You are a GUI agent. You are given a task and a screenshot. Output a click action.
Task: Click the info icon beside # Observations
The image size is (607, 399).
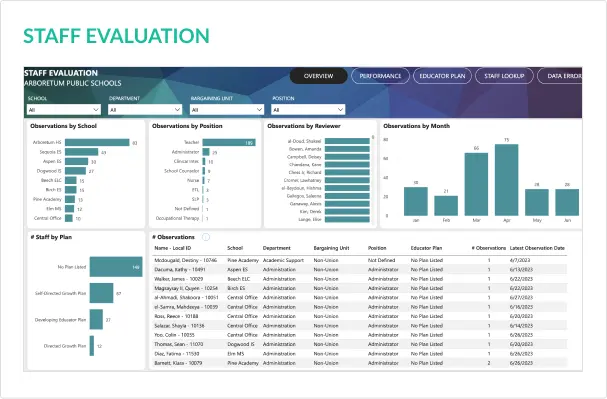(206, 237)
